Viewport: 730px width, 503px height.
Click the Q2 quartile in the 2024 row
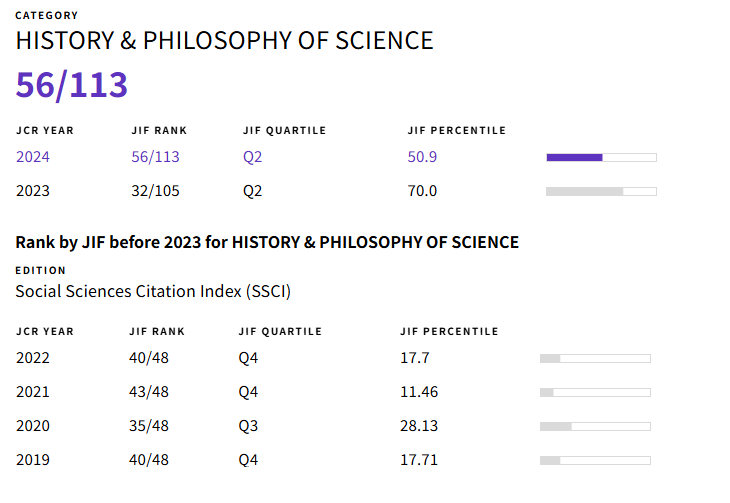tap(252, 157)
